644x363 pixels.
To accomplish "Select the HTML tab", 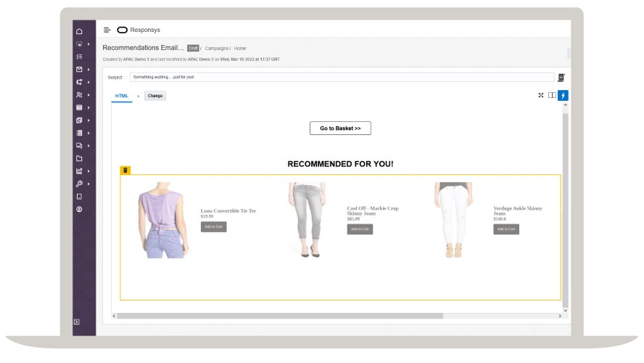I will [122, 96].
